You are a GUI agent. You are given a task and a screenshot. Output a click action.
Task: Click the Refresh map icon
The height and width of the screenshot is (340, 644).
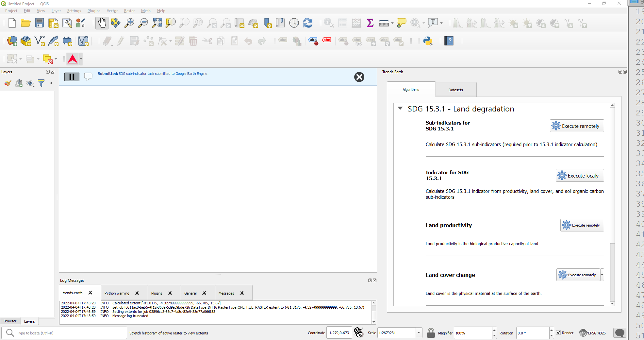[308, 23]
